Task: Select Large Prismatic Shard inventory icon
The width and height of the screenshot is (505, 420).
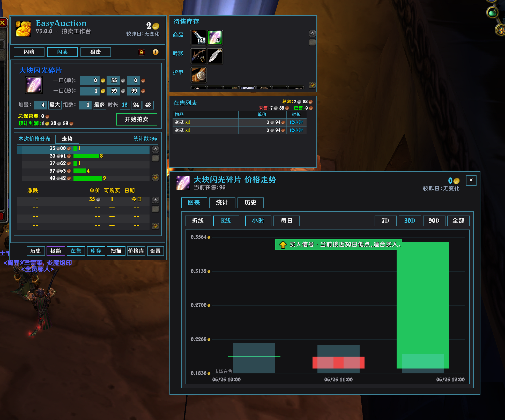Action: (x=215, y=38)
